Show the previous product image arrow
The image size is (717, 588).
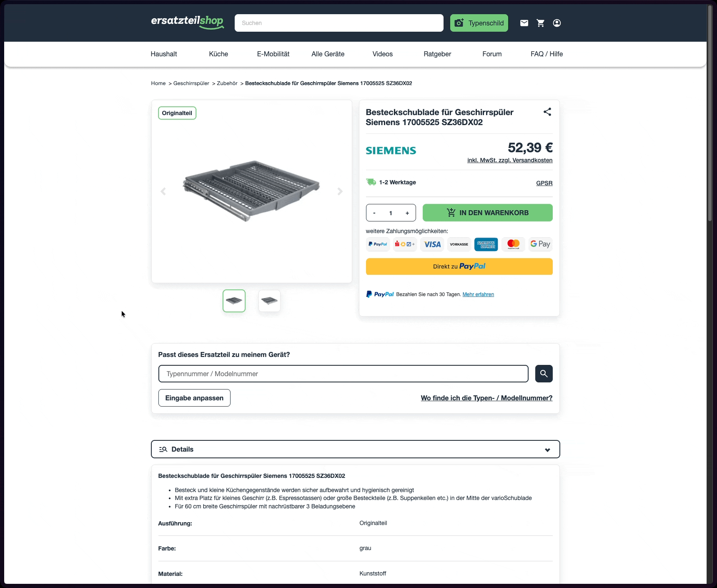(163, 191)
